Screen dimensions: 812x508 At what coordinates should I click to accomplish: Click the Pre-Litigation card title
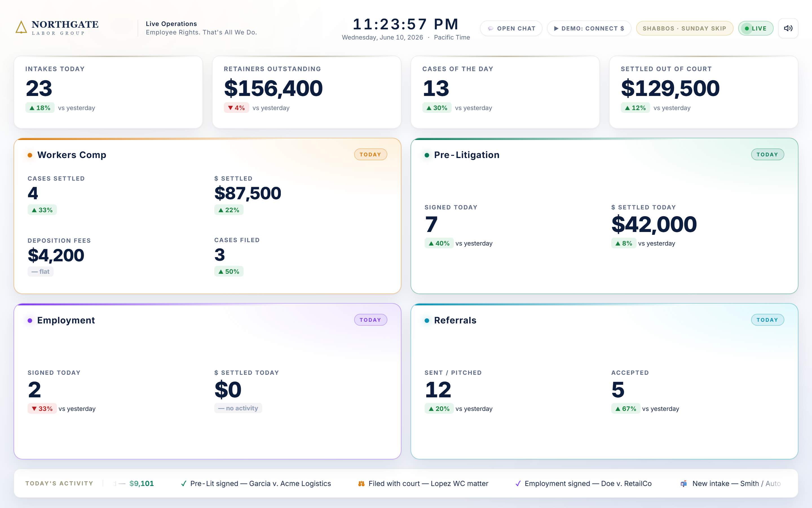click(x=467, y=155)
